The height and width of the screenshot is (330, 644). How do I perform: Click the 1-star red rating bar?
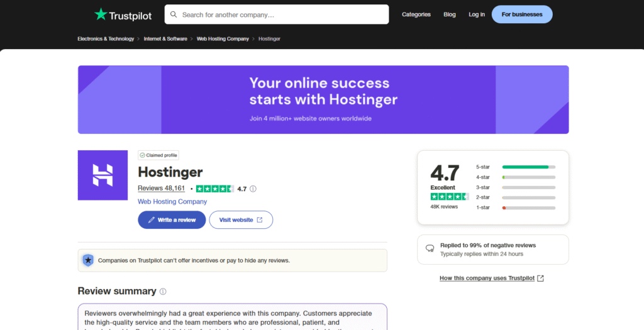(x=528, y=208)
